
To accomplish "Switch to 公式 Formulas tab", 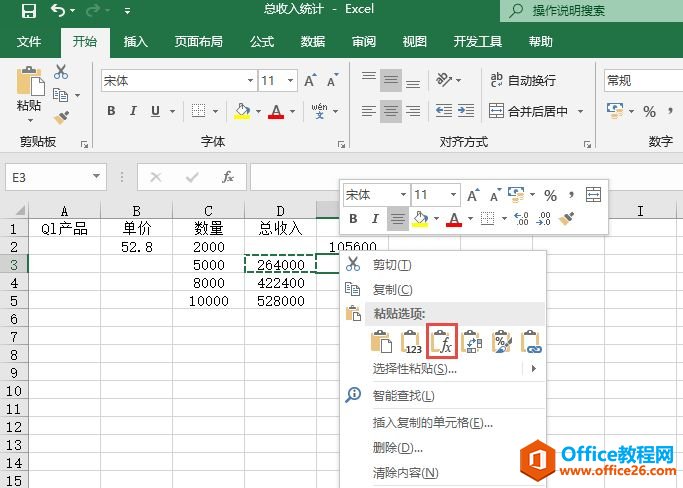I will [x=262, y=42].
